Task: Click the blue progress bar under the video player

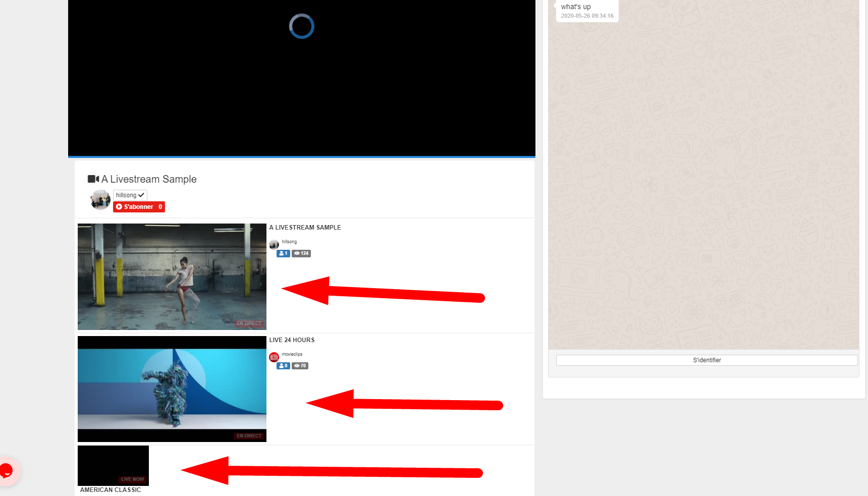Action: point(301,157)
